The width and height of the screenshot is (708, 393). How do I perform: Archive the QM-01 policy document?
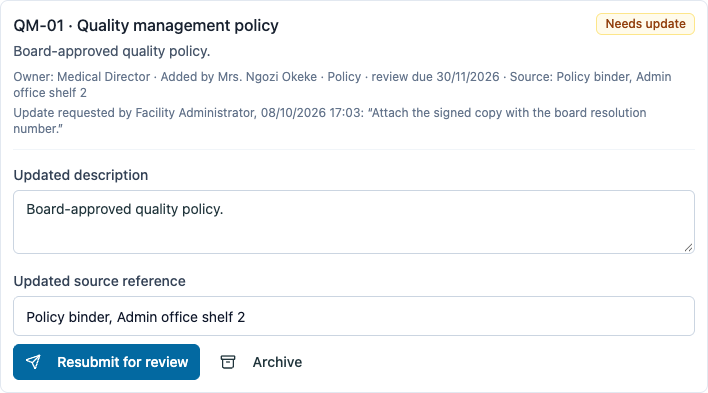pyautogui.click(x=261, y=362)
